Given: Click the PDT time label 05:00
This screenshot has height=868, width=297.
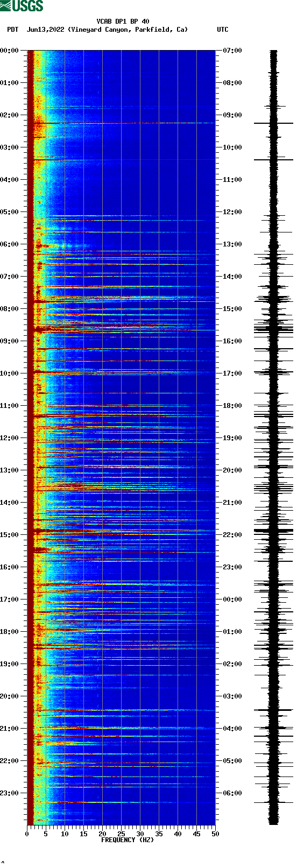Looking at the screenshot, I should click(10, 212).
